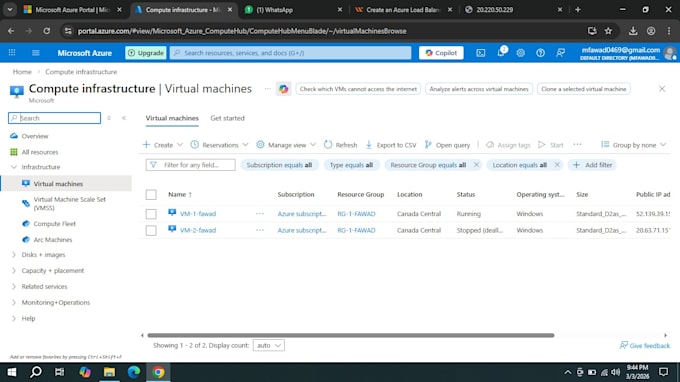680x382 pixels.
Task: Open the browser downloads icon
Action: [633, 31]
